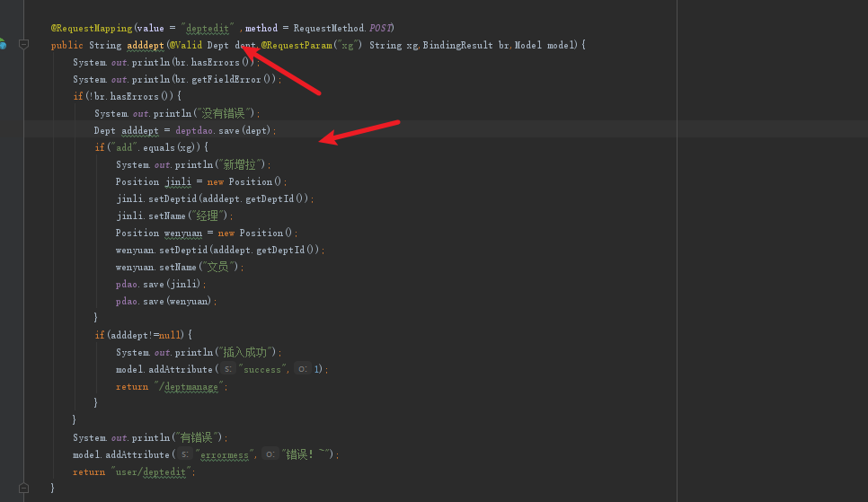The height and width of the screenshot is (502, 868).
Task: Click RequestMethod.POST in the annotation
Action: coord(343,28)
